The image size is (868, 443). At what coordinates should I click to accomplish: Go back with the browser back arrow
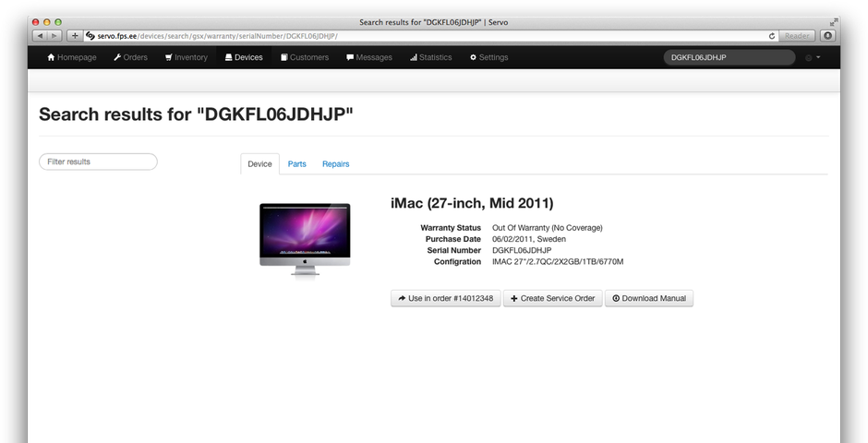[40, 36]
